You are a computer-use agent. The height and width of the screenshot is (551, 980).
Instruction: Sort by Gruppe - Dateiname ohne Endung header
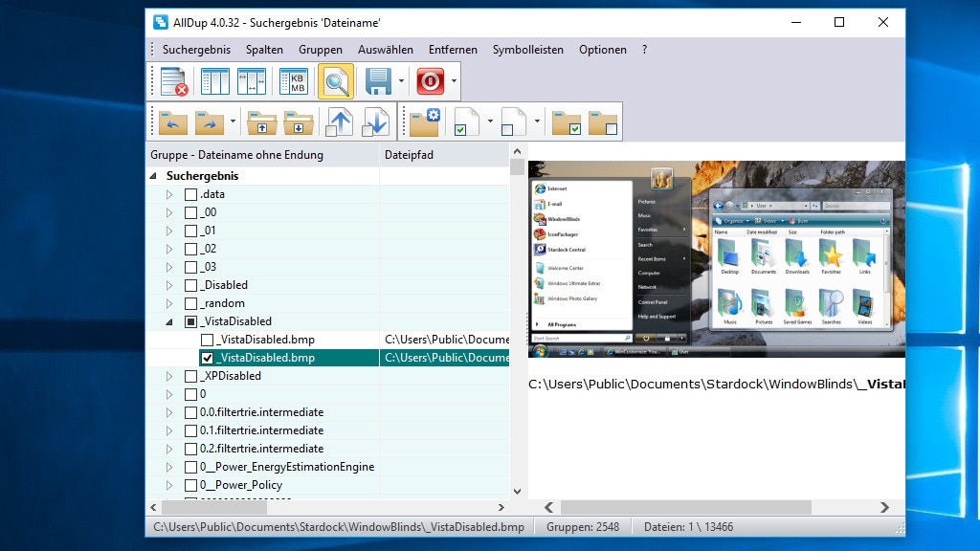click(262, 155)
